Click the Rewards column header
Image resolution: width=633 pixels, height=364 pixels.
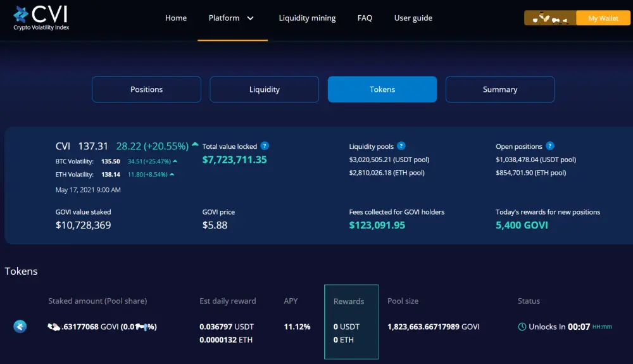coord(349,301)
